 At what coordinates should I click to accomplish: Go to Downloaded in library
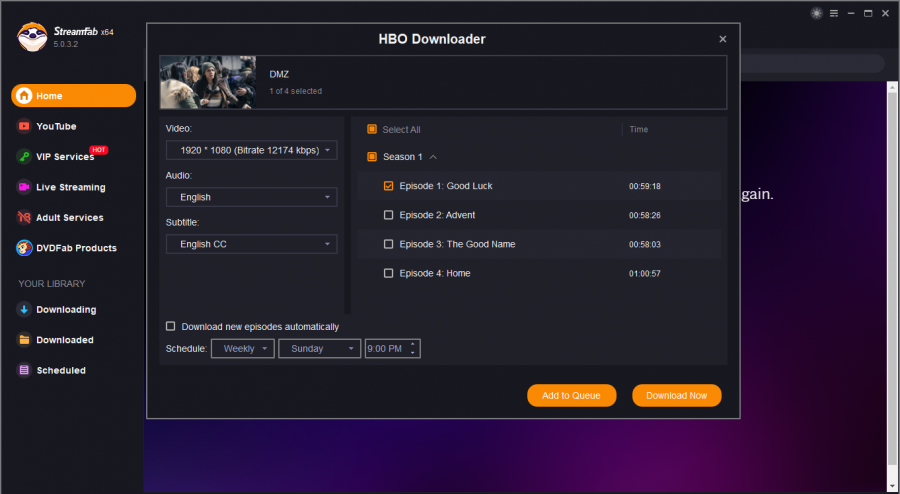[x=65, y=340]
